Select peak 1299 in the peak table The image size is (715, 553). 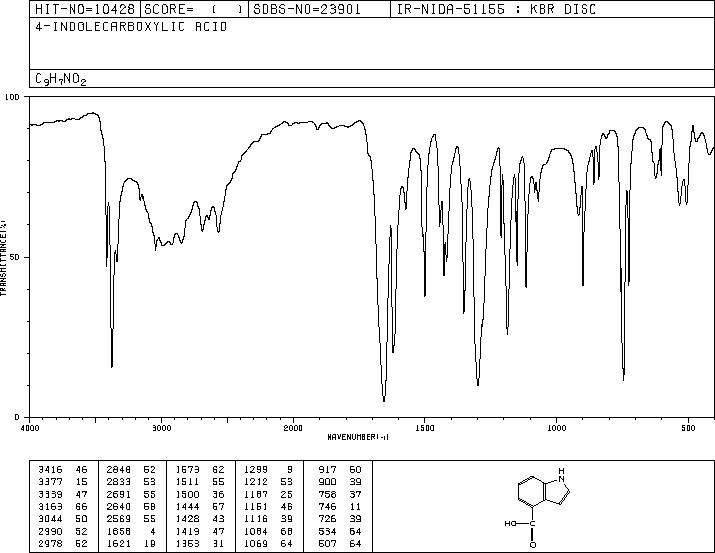256,470
